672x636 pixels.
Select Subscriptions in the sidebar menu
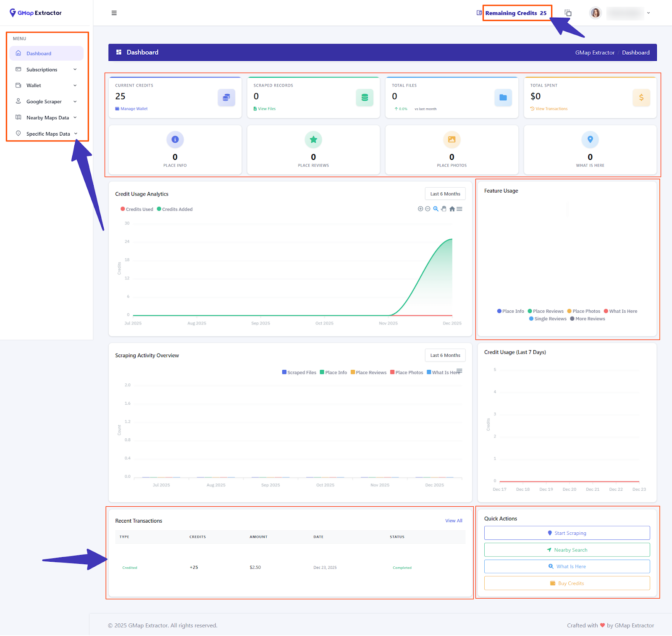point(41,69)
